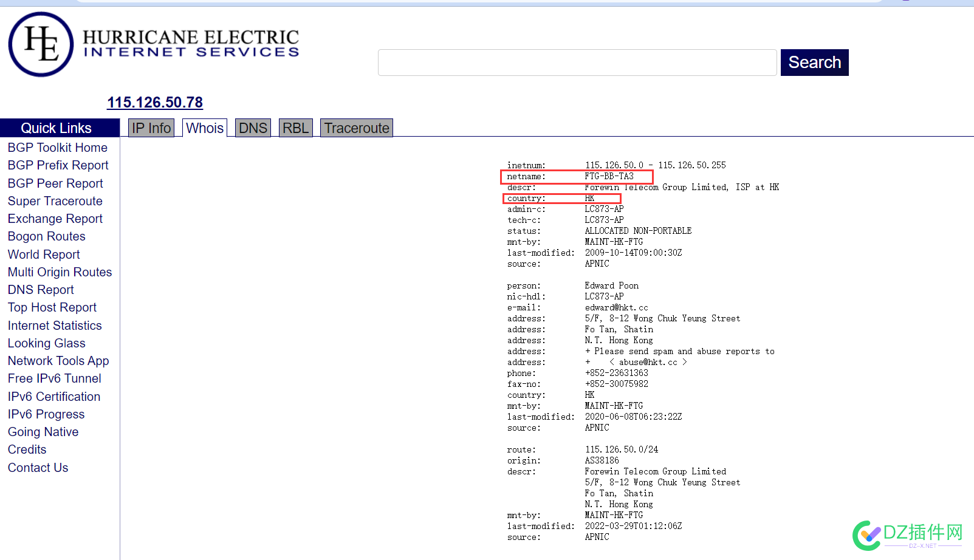This screenshot has width=974, height=560.
Task: Open the Traceroute tab
Action: coord(357,128)
